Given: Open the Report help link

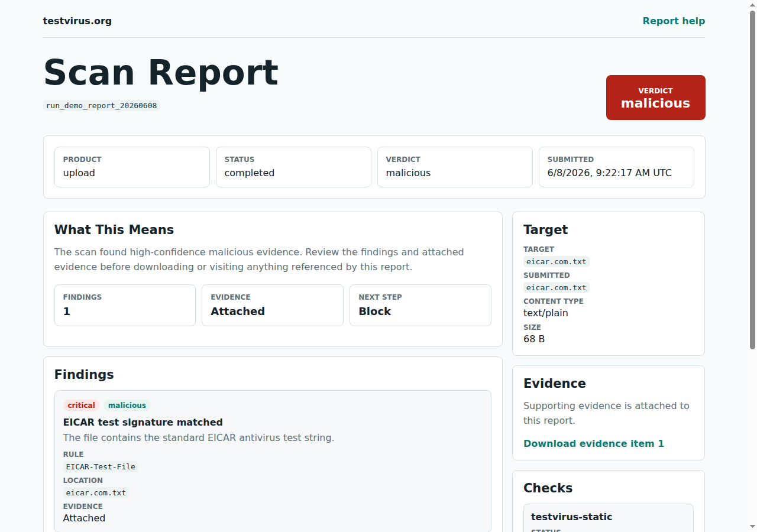Looking at the screenshot, I should pyautogui.click(x=674, y=21).
